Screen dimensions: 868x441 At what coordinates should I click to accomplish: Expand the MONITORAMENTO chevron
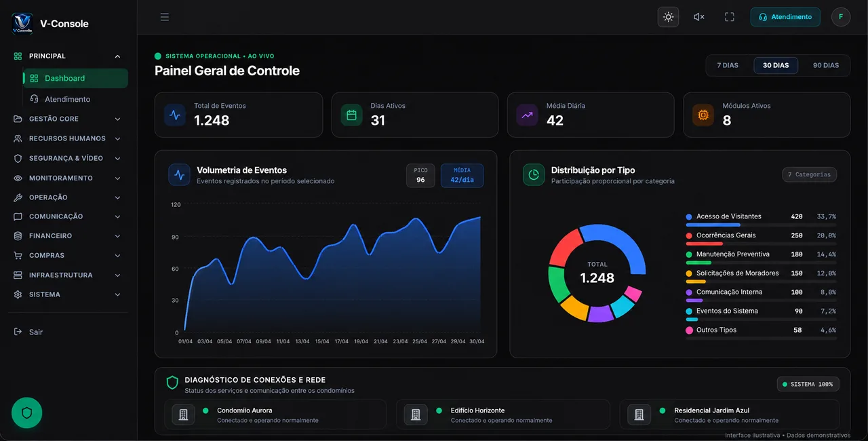(x=117, y=178)
